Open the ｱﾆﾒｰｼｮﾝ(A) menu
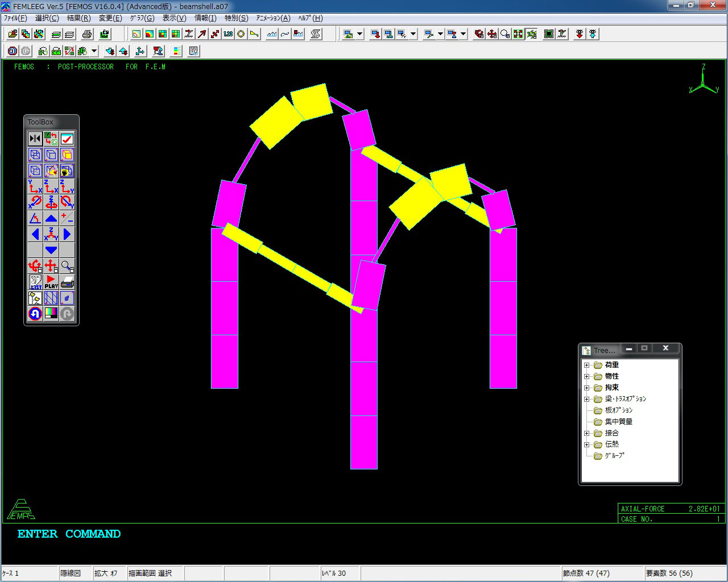This screenshot has width=728, height=582. click(273, 18)
